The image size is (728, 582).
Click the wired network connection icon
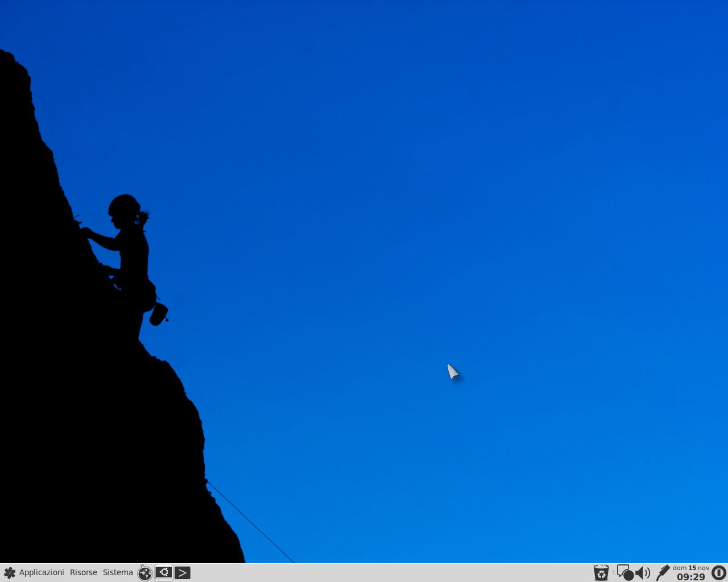(663, 573)
